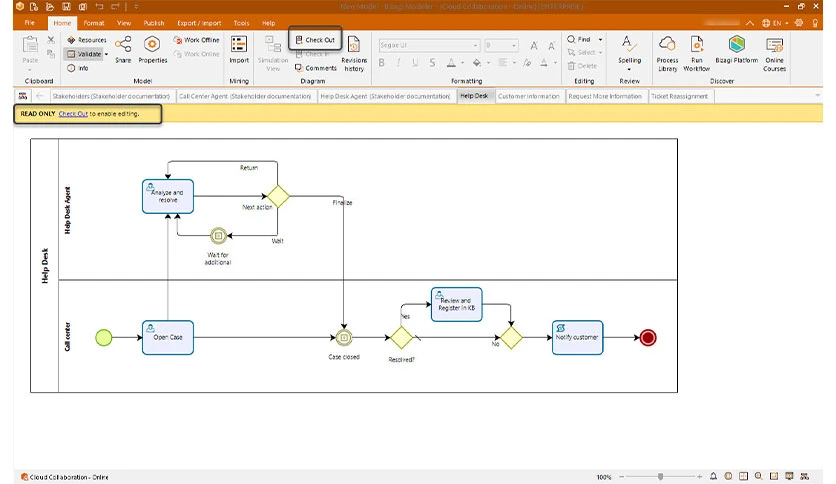Open the Comments panel
Image resolution: width=836 pixels, height=484 pixels.
click(316, 68)
